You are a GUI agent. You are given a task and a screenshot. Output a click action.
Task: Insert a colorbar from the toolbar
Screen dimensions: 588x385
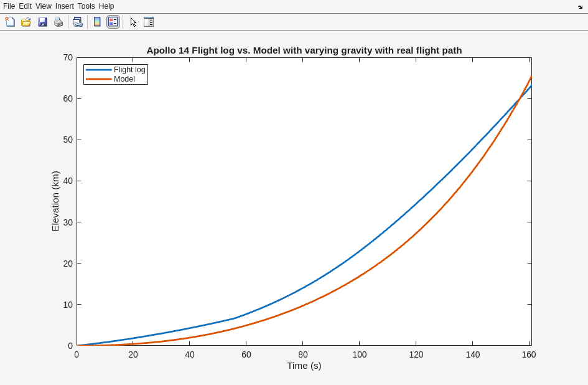(x=97, y=22)
